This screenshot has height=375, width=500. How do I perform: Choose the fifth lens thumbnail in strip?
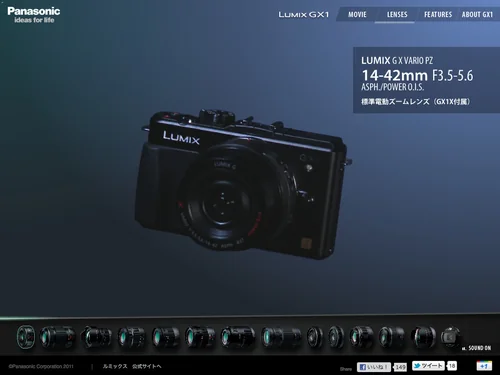click(166, 337)
